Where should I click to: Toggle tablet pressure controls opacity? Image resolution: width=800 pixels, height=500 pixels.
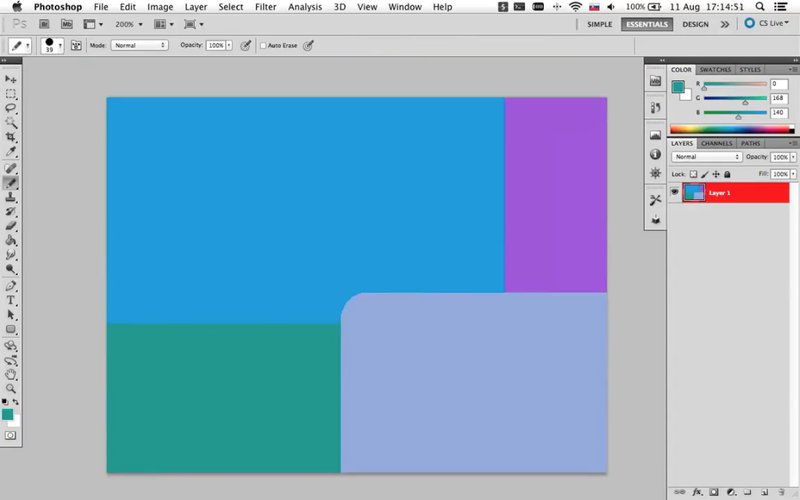tap(246, 45)
